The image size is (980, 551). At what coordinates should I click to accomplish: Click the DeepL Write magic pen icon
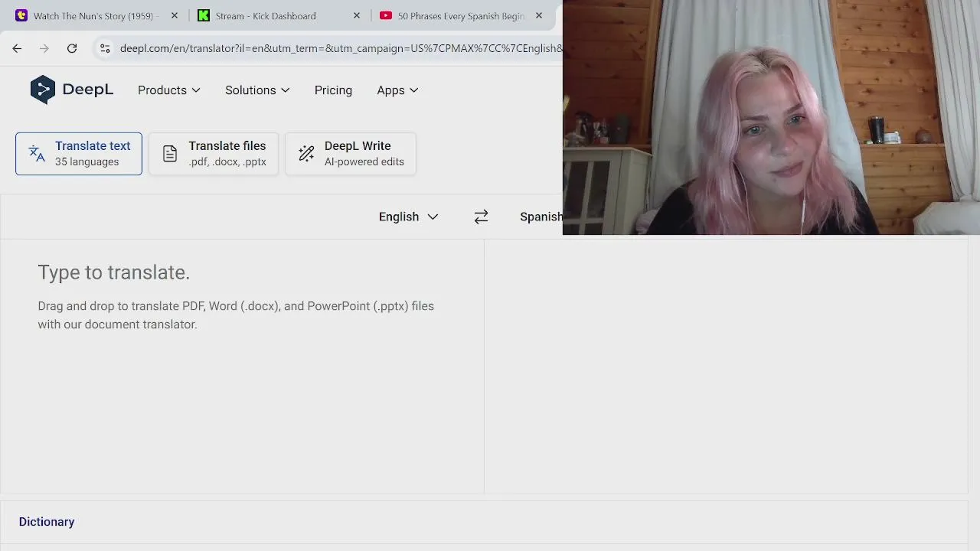[306, 153]
